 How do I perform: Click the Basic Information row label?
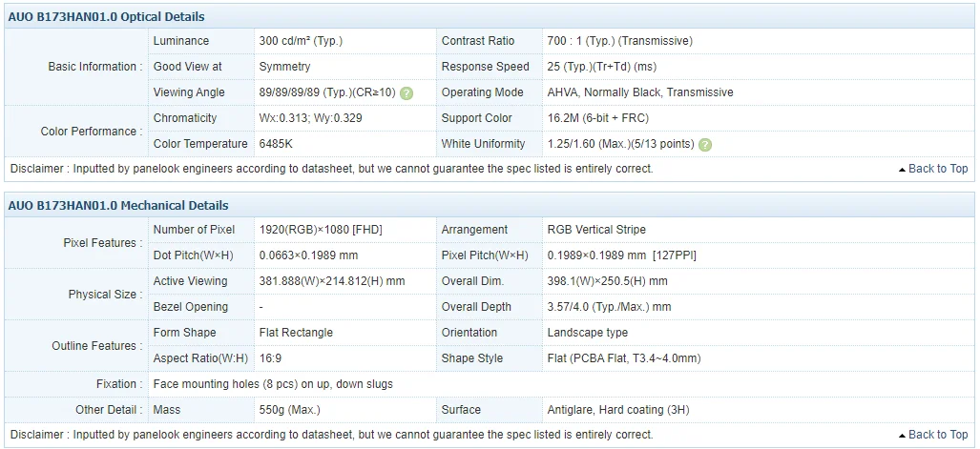(95, 66)
